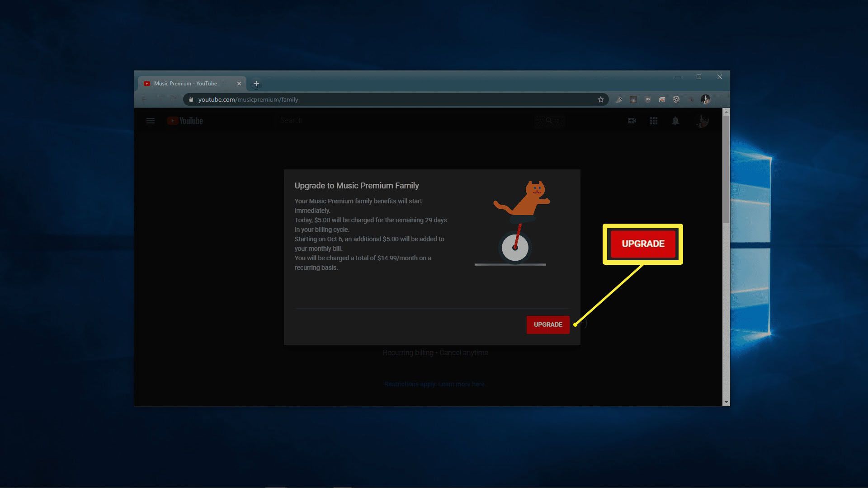This screenshot has height=488, width=868.
Task: Open YouTube notifications bell
Action: click(675, 121)
